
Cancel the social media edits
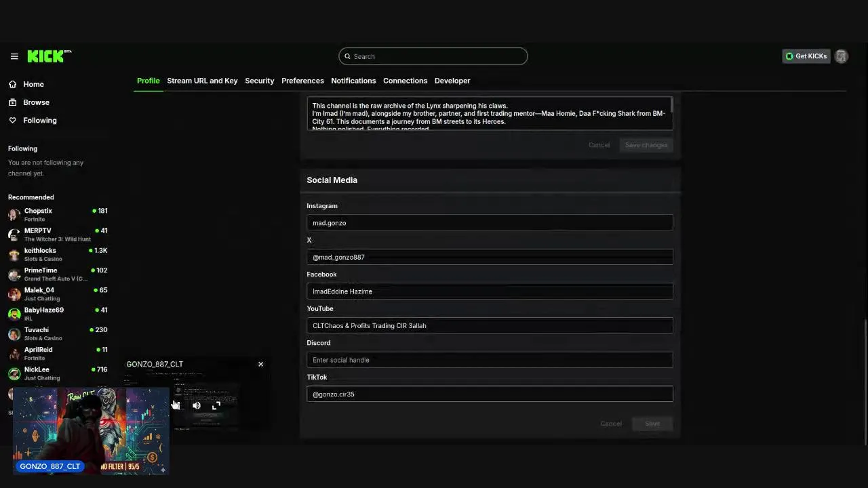pos(611,424)
